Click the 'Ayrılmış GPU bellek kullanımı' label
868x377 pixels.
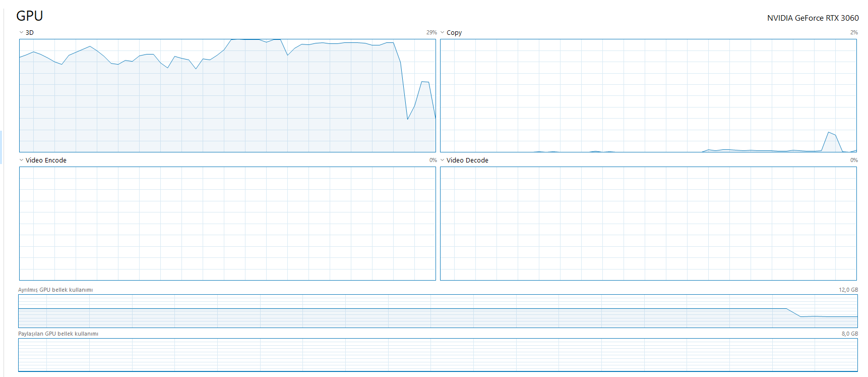point(55,290)
